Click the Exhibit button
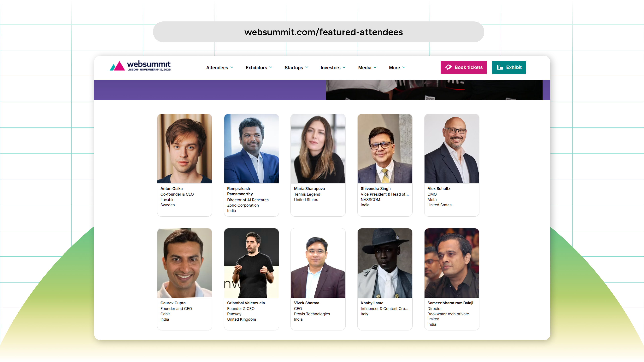Screen dimensions: 644x362 [509, 67]
